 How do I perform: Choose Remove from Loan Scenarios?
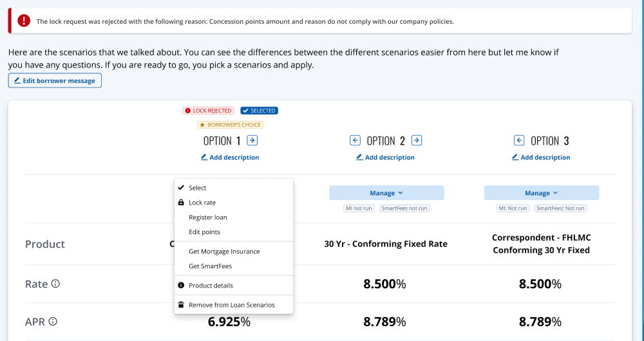click(231, 305)
